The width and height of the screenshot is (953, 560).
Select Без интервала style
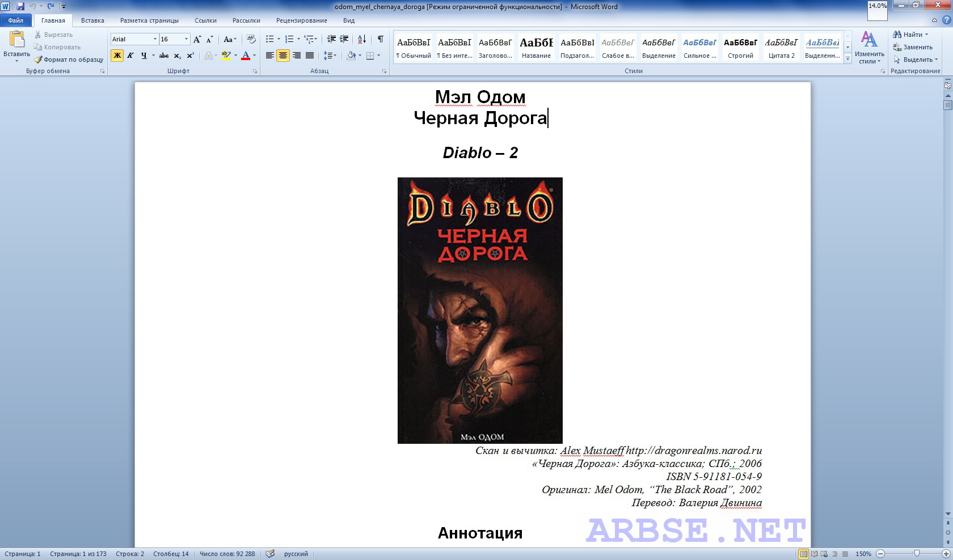pos(454,48)
